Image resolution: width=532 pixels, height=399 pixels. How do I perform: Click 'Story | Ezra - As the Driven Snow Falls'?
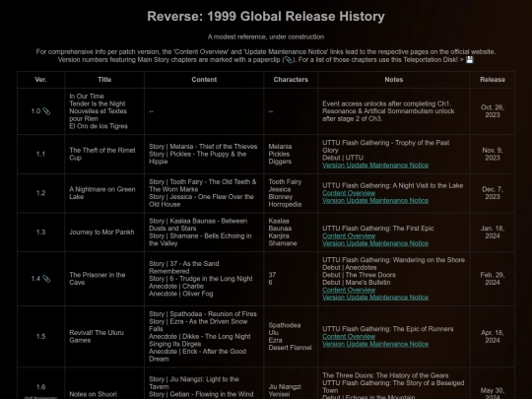click(x=198, y=325)
